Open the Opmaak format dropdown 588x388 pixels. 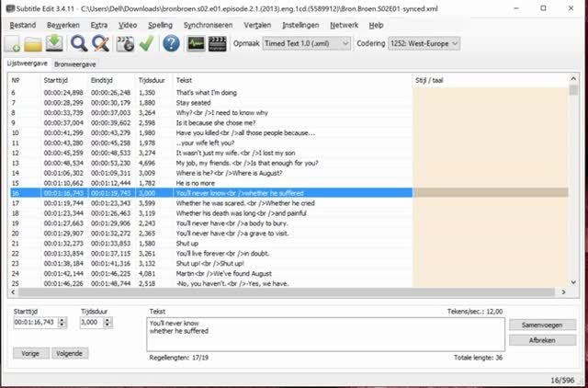pos(307,43)
